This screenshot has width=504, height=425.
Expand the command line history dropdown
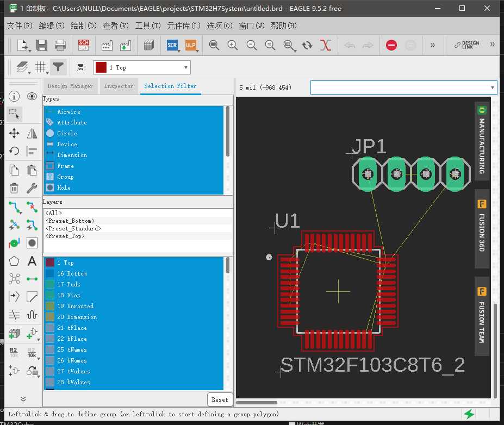493,87
